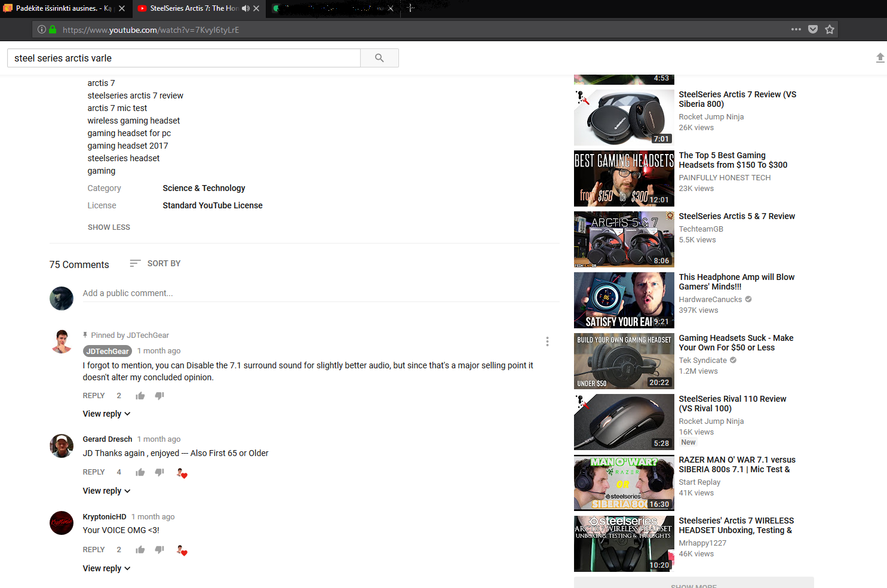Collapse the description with SHOW LESS
The width and height of the screenshot is (887, 588).
pyautogui.click(x=109, y=227)
